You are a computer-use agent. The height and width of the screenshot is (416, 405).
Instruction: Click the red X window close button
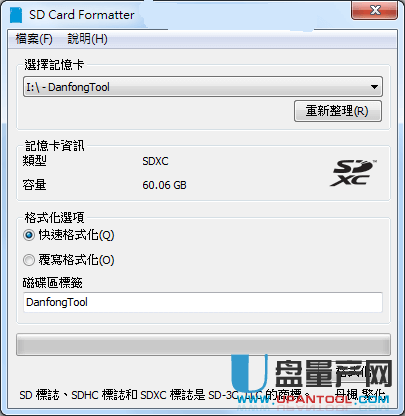(x=374, y=10)
